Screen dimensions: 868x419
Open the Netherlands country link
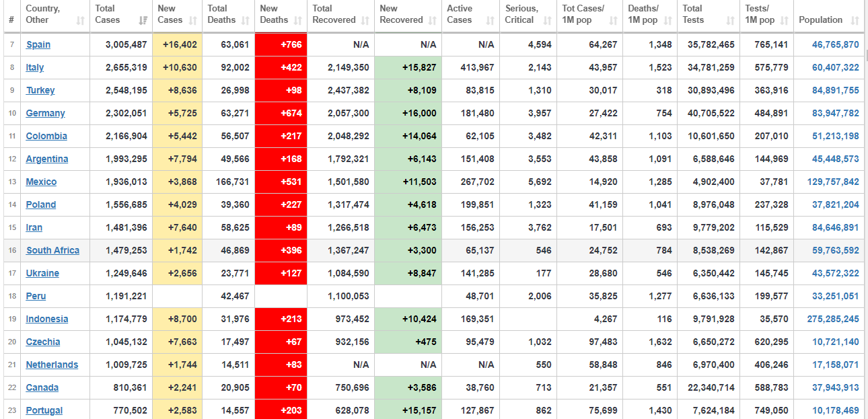pyautogui.click(x=52, y=365)
